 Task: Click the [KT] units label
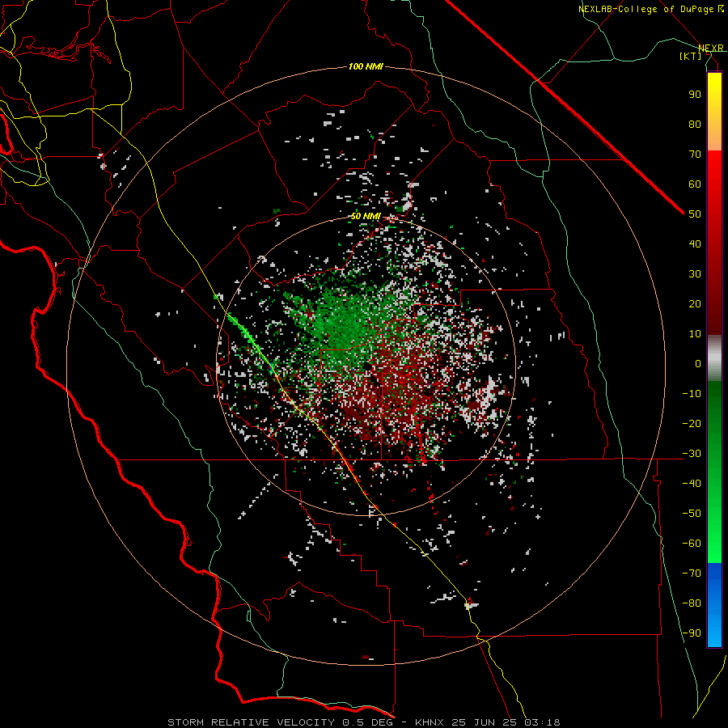click(x=691, y=56)
